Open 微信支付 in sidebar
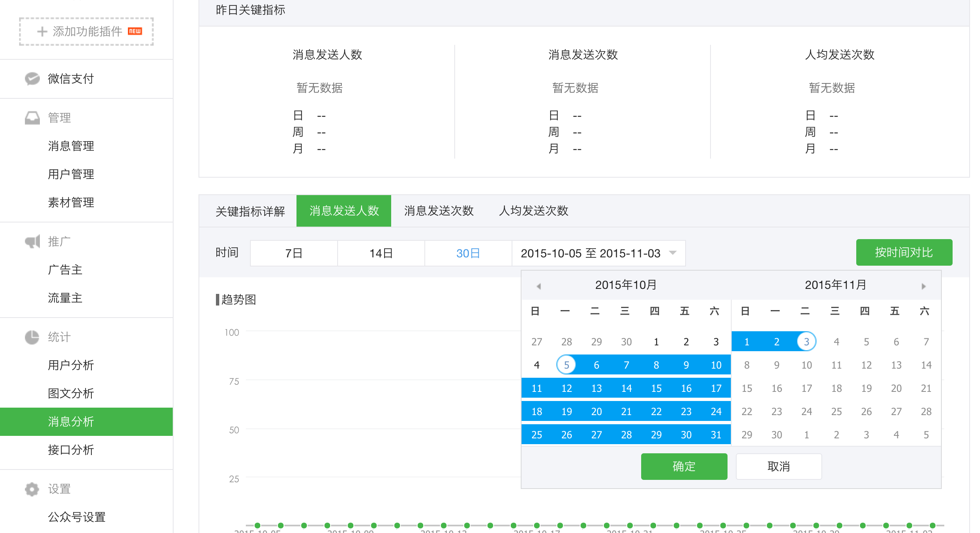Image resolution: width=980 pixels, height=533 pixels. pyautogui.click(x=71, y=79)
